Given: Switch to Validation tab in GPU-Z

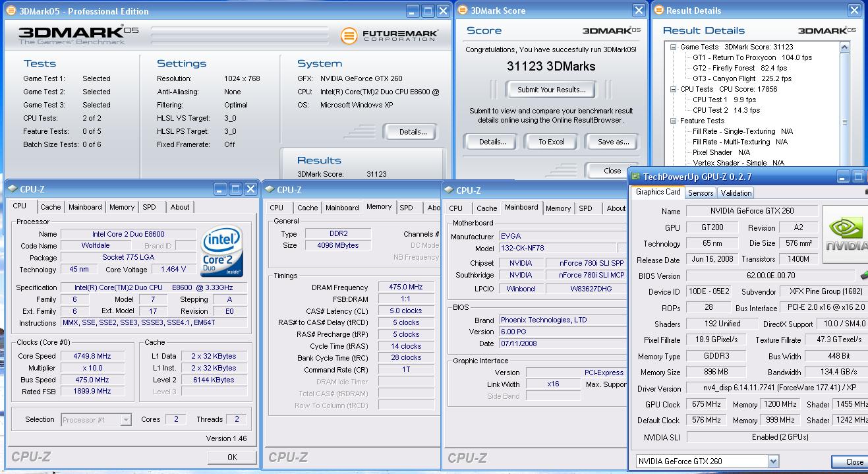Looking at the screenshot, I should pyautogui.click(x=736, y=193).
